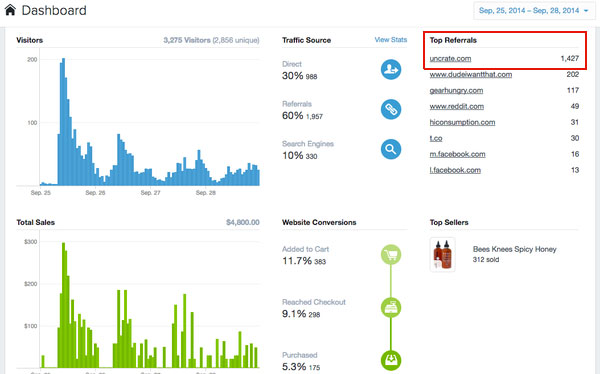Click the Dashboard page title
The width and height of the screenshot is (600, 374).
54,10
